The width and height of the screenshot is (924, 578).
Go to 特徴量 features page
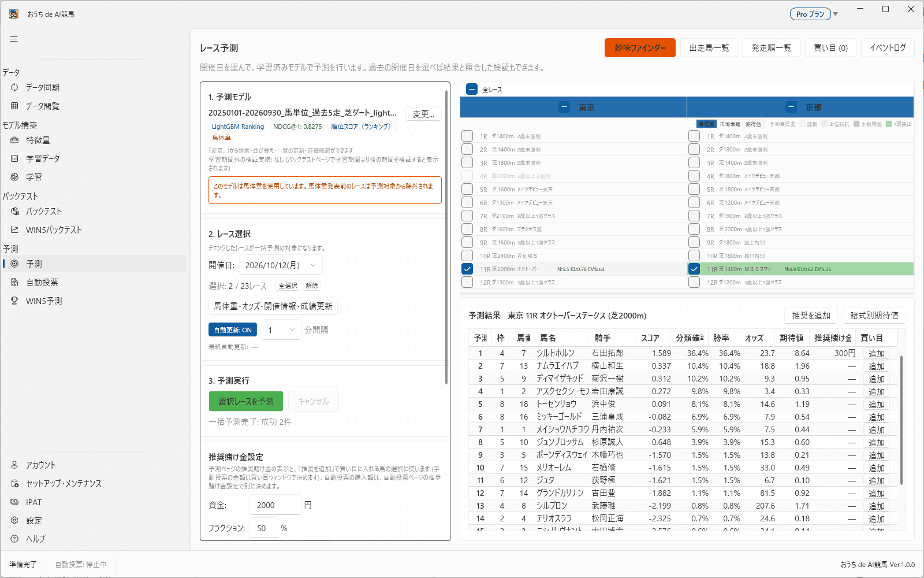click(94, 140)
